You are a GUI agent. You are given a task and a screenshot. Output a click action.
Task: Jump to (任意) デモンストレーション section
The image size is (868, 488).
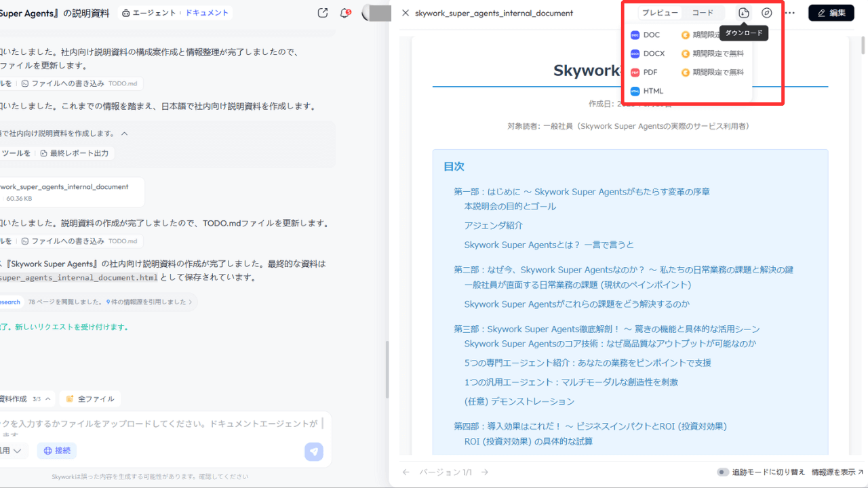pyautogui.click(x=519, y=401)
